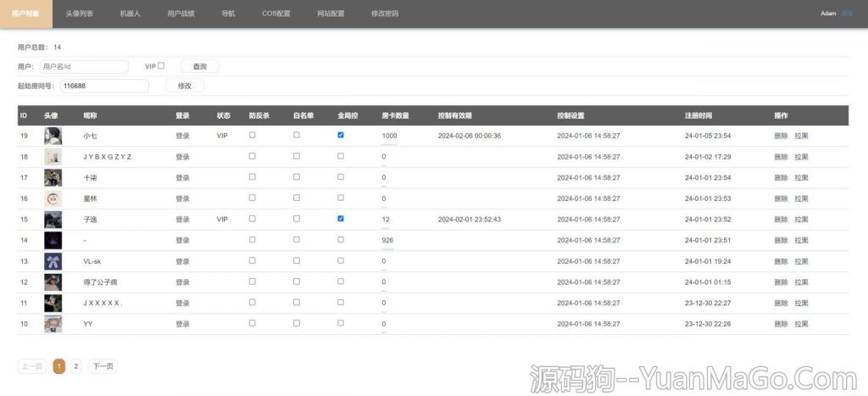
Task: Open the 网站配置 tab
Action: pos(331,14)
